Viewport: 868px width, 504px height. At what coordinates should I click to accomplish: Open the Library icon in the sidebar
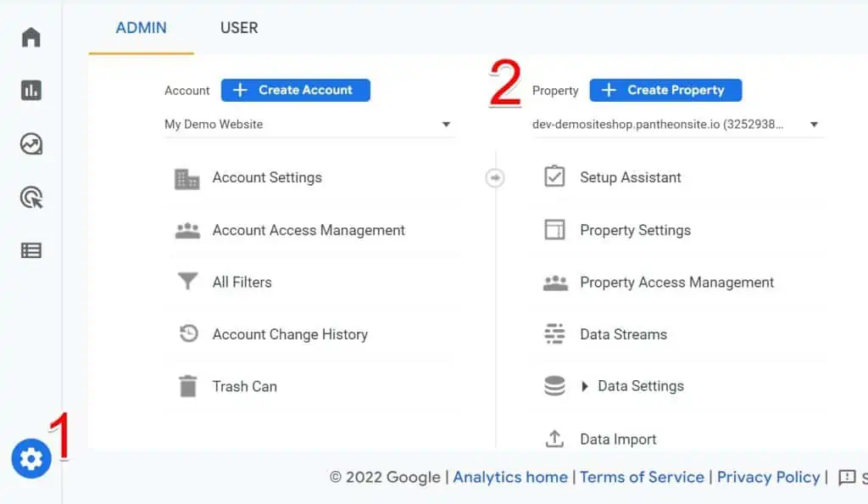[x=31, y=250]
